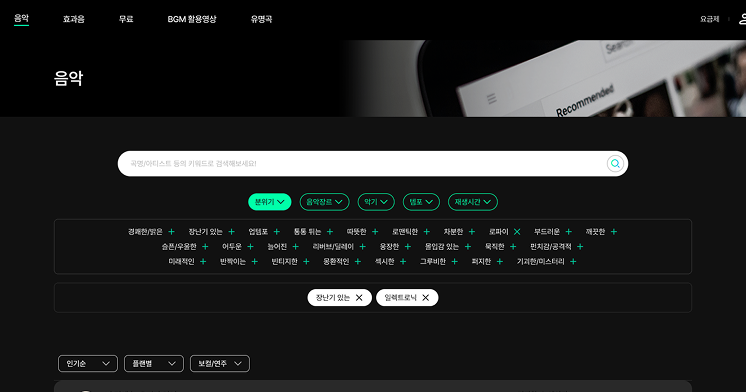The image size is (746, 392).
Task: Expand the 플랜별 dropdown
Action: click(x=154, y=363)
